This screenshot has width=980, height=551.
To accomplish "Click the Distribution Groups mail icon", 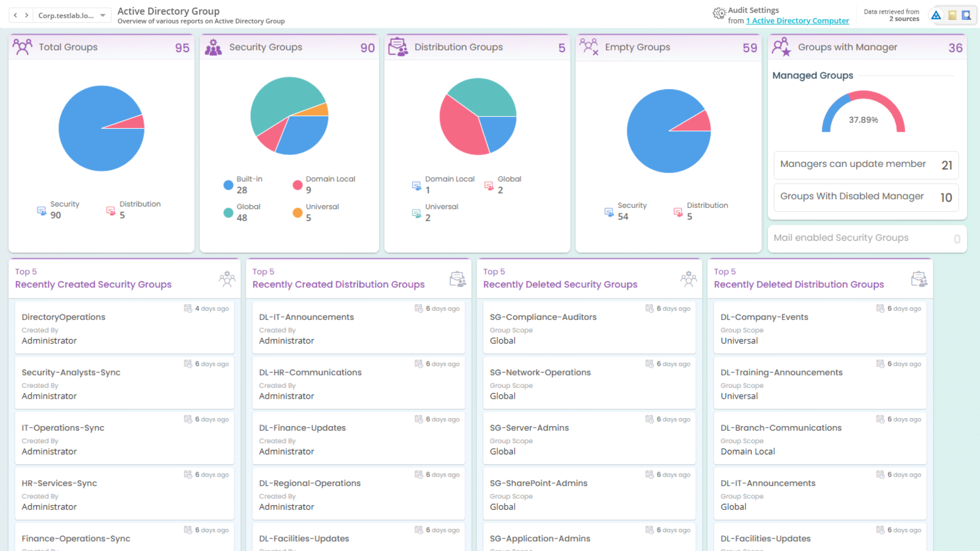I will pyautogui.click(x=398, y=47).
